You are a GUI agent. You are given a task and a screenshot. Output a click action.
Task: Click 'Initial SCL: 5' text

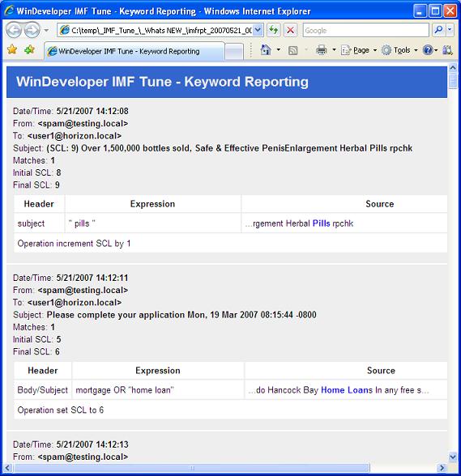pos(36,339)
